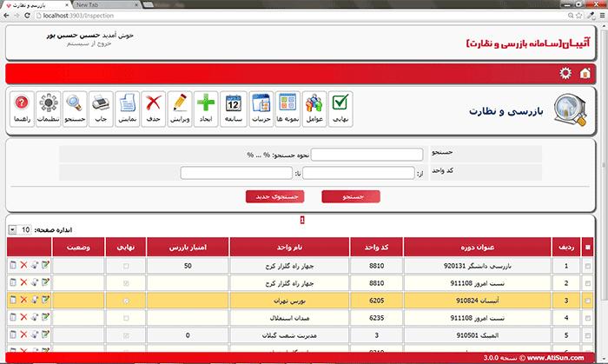Open جزییات (Details) toolbar icon
This screenshot has height=364, width=608.
click(261, 109)
